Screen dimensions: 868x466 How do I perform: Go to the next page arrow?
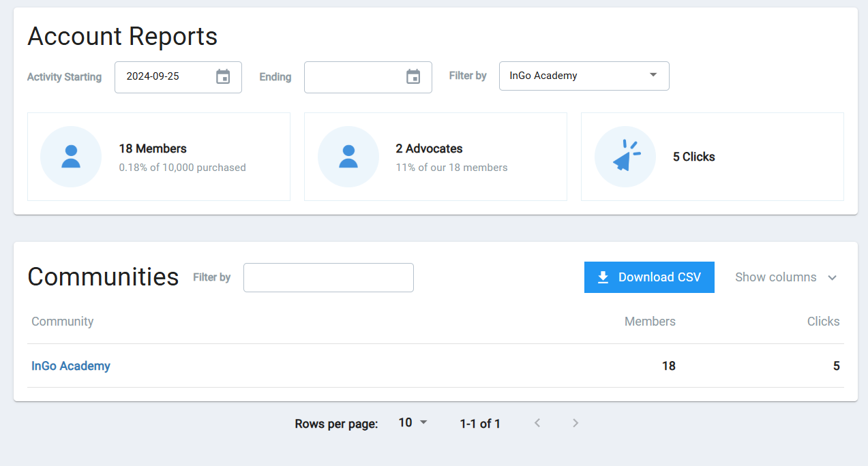pyautogui.click(x=575, y=423)
